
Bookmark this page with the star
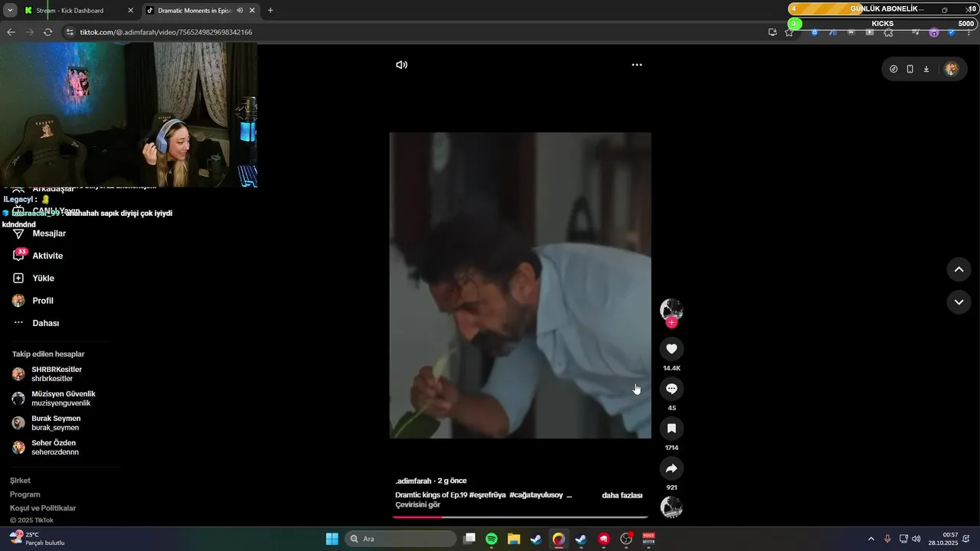(789, 32)
